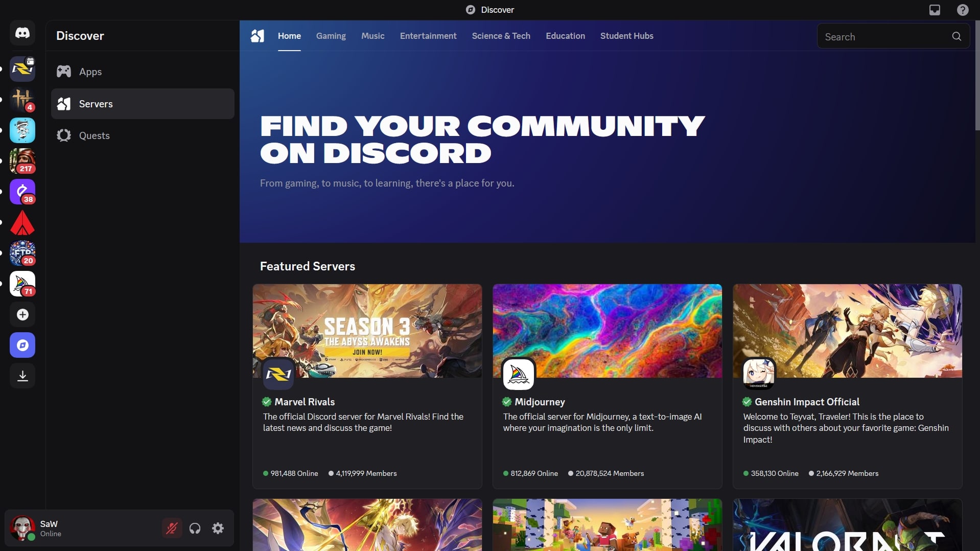Image resolution: width=980 pixels, height=551 pixels.
Task: Click verified badge next to Genshin Impact Official
Action: coord(747,402)
